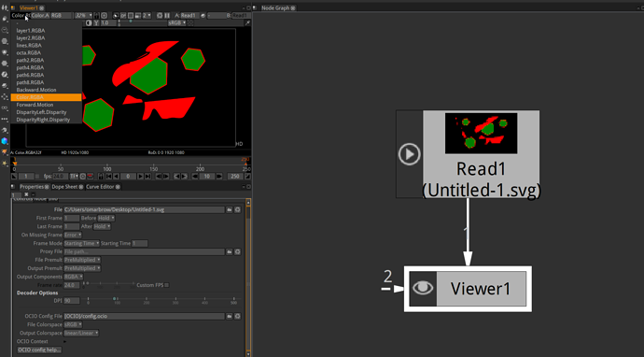
Task: Open file browser for OCIO Config File
Action: (230, 316)
